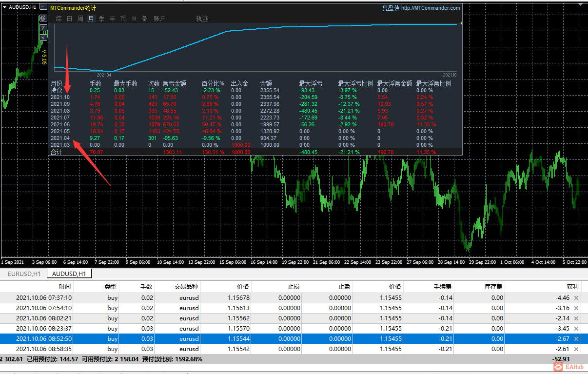Screen dimensions: 588x374
Task: Close the 08:58:35 buy order
Action: click(576, 349)
